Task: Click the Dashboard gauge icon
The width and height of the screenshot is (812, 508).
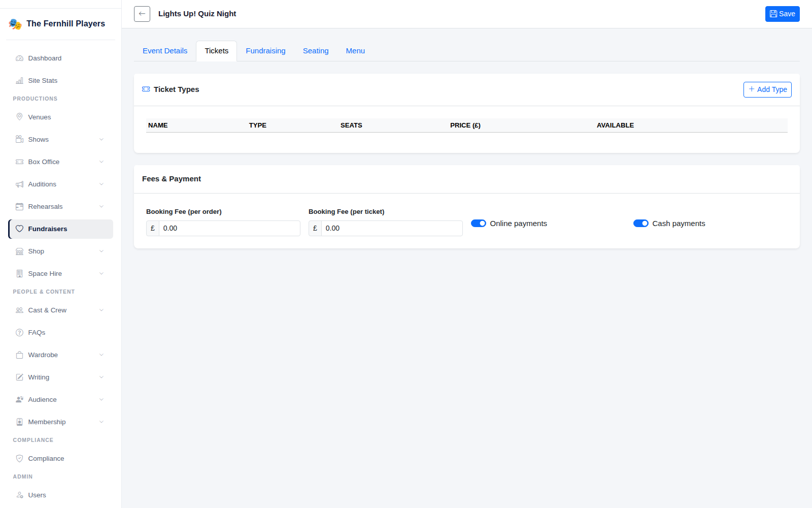Action: click(x=20, y=58)
